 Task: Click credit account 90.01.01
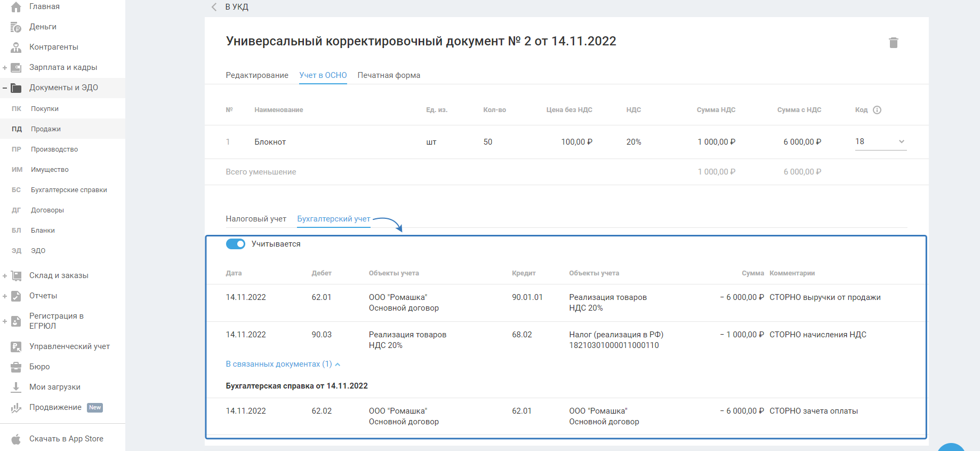(527, 297)
